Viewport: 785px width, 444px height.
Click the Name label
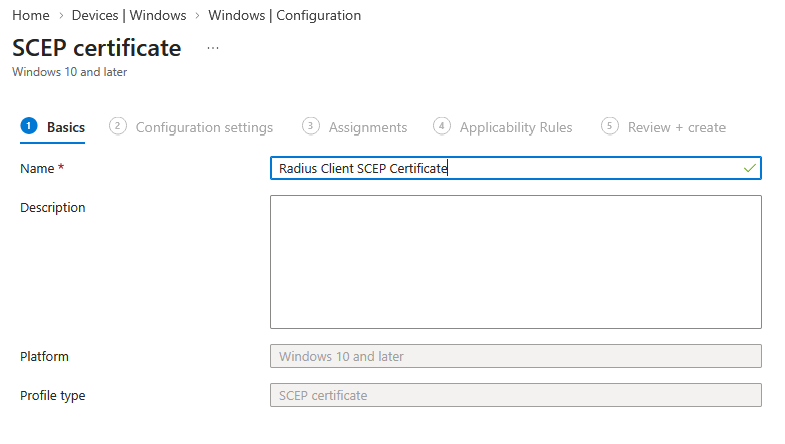click(x=37, y=169)
